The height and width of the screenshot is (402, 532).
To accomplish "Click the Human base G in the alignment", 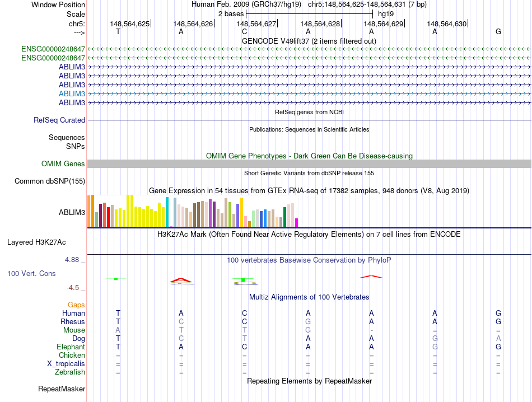I will coord(498,313).
